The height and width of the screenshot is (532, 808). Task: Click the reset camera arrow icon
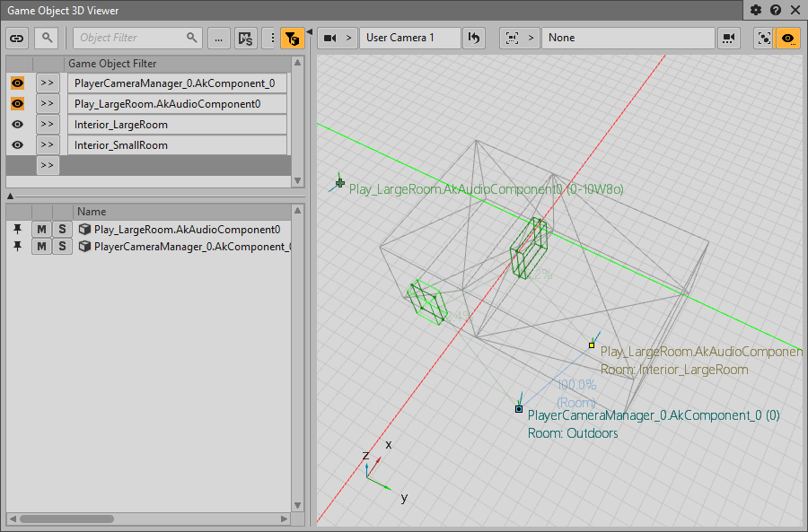(x=475, y=38)
